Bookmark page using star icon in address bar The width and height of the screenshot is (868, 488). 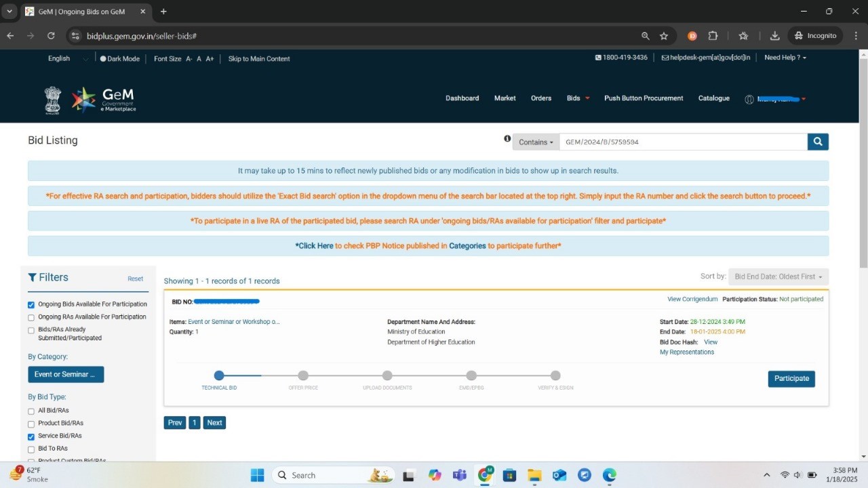664,36
